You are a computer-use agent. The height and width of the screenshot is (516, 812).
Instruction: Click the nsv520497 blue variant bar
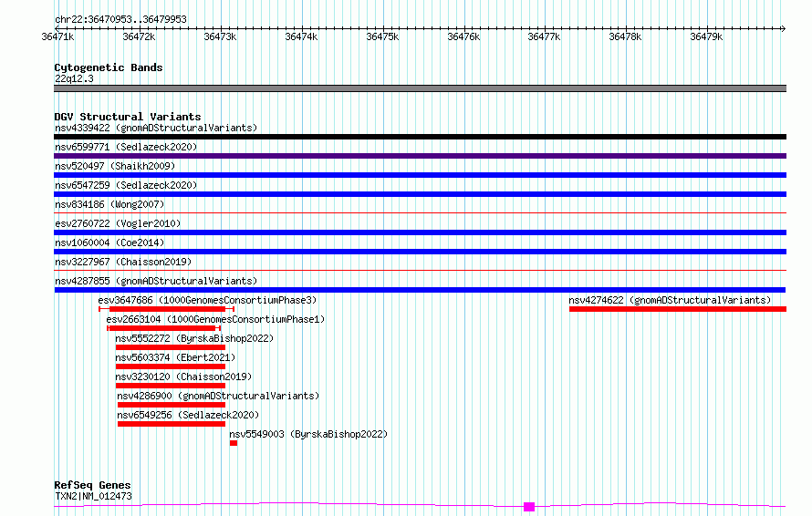click(x=420, y=175)
